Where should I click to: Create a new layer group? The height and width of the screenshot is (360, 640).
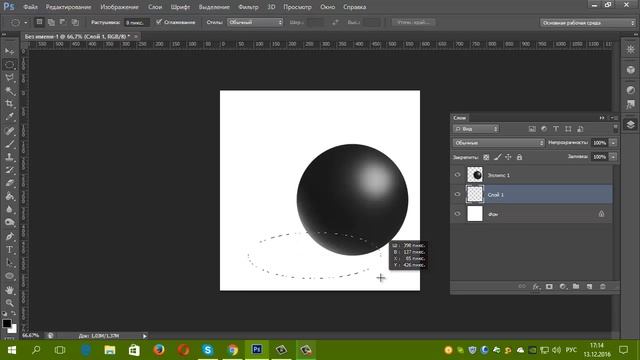576,287
